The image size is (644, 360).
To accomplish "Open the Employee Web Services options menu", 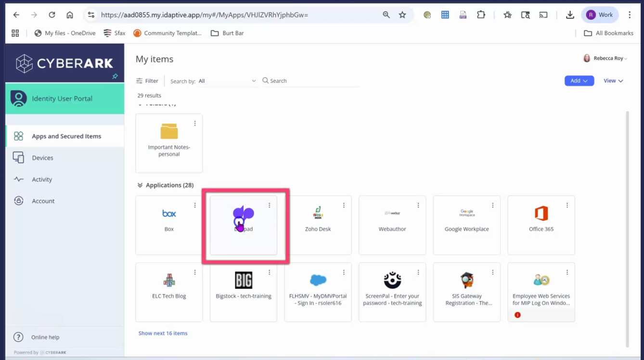I will 567,272.
